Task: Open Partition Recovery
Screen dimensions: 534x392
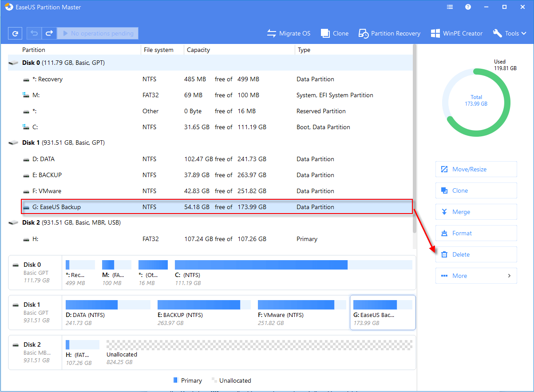Action: click(x=389, y=33)
